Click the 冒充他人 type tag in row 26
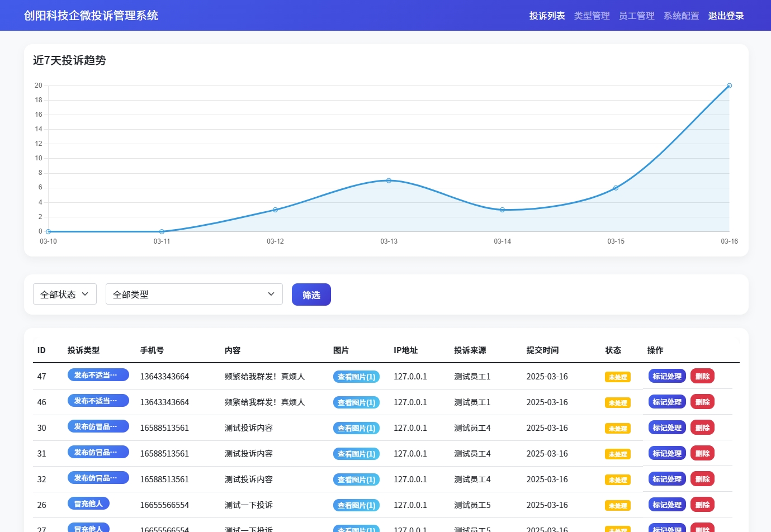771x532 pixels. (x=88, y=503)
